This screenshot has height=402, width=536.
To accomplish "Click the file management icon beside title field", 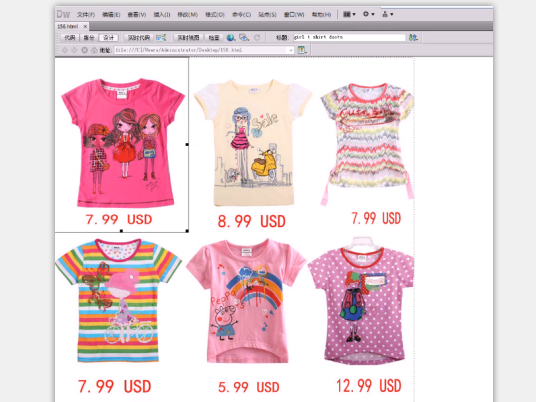I will (413, 38).
